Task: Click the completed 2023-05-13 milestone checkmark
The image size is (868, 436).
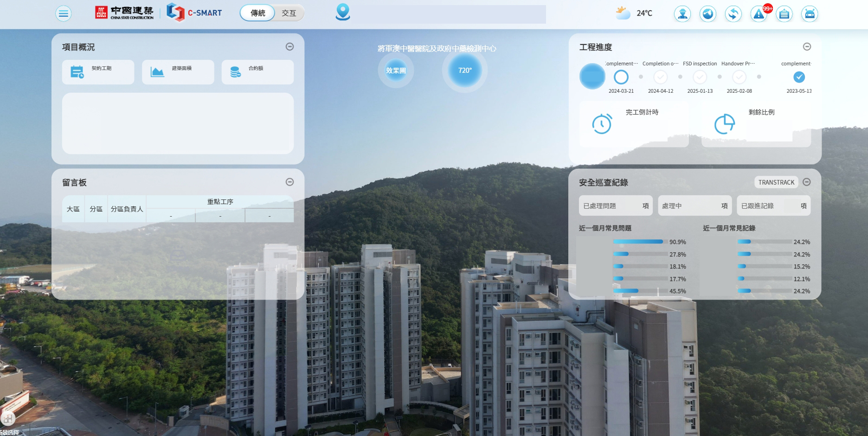Action: click(x=799, y=77)
